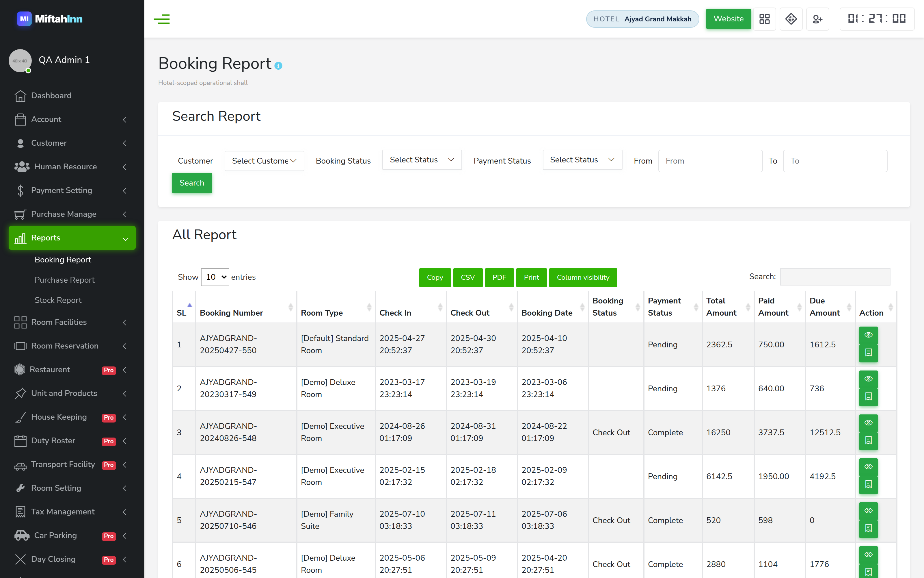The height and width of the screenshot is (578, 924).
Task: Sort table by SL column
Action: tap(184, 307)
